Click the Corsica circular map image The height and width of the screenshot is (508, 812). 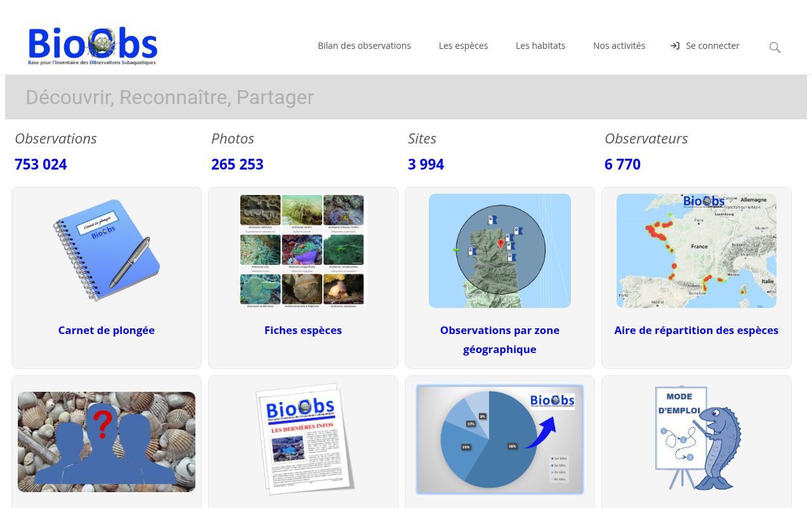click(500, 251)
